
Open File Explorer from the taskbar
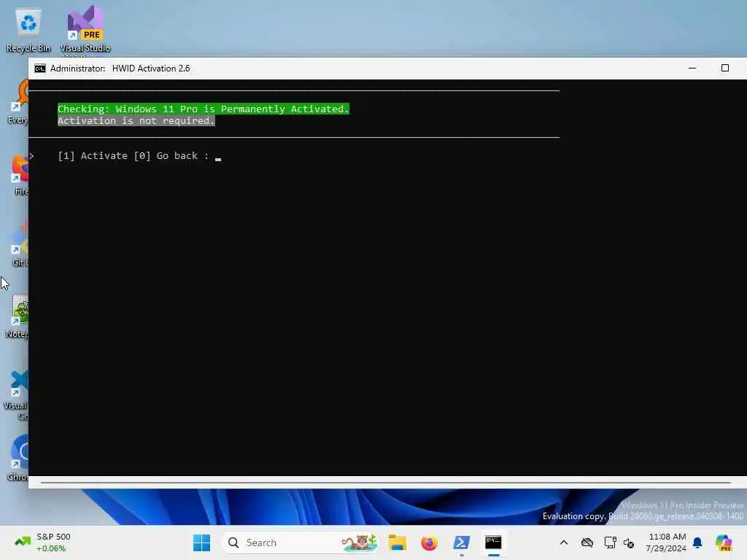click(x=397, y=542)
